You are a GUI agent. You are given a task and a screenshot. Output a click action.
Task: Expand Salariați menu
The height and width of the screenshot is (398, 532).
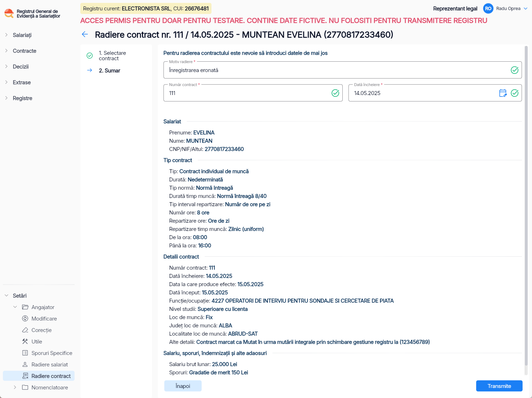6,35
